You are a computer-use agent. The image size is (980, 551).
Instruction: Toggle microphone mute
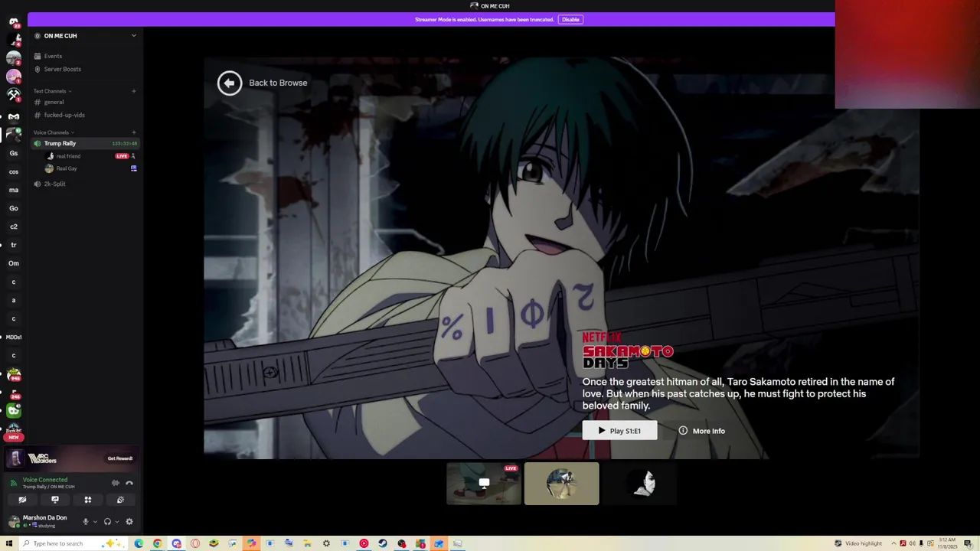pos(85,522)
